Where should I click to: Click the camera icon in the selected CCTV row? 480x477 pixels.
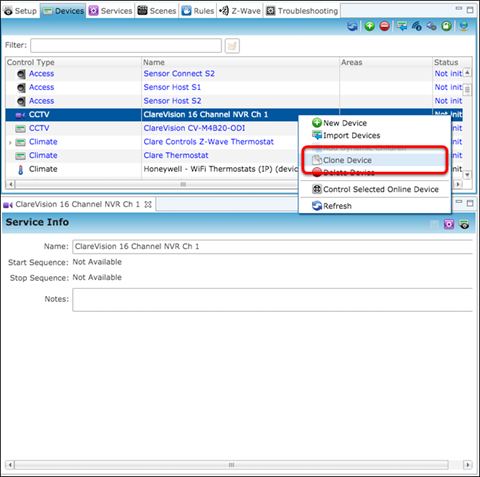[x=20, y=115]
